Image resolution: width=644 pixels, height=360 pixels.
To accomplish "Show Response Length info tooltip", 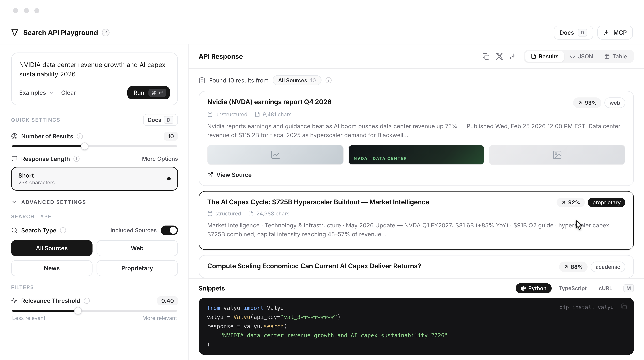I will point(76,159).
